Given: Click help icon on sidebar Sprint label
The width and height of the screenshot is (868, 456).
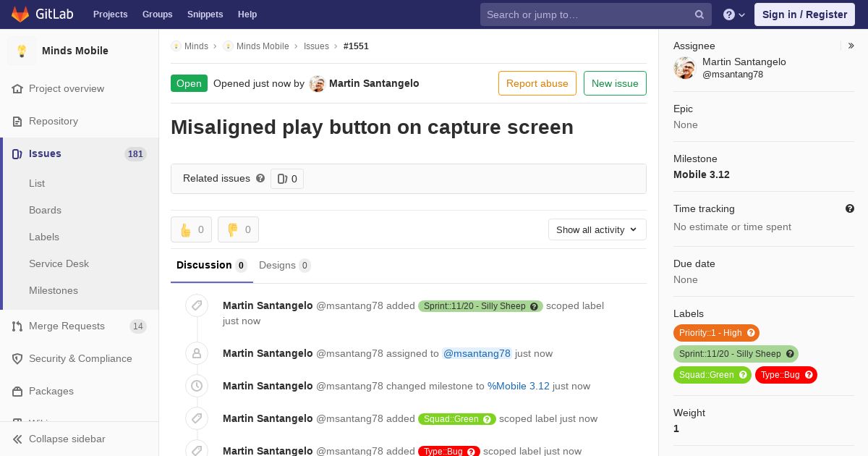Looking at the screenshot, I should [790, 354].
